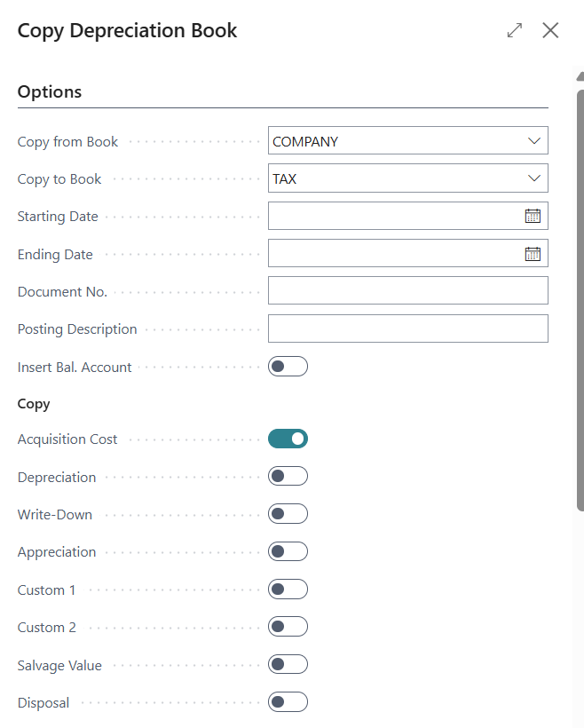Expand the dialog to full screen
The height and width of the screenshot is (728, 584).
point(515,30)
